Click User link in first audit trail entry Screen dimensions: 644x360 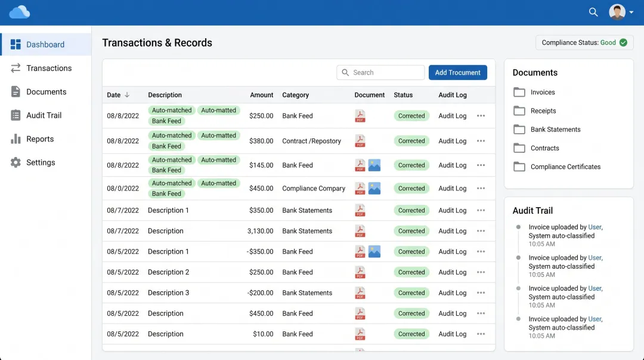point(595,227)
